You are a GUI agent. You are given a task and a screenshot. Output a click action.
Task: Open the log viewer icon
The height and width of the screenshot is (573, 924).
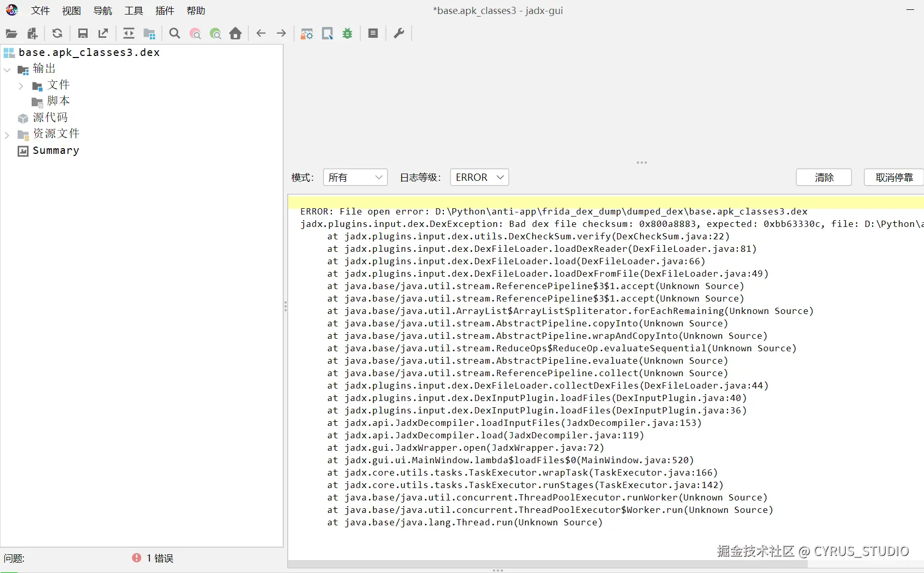pos(373,34)
